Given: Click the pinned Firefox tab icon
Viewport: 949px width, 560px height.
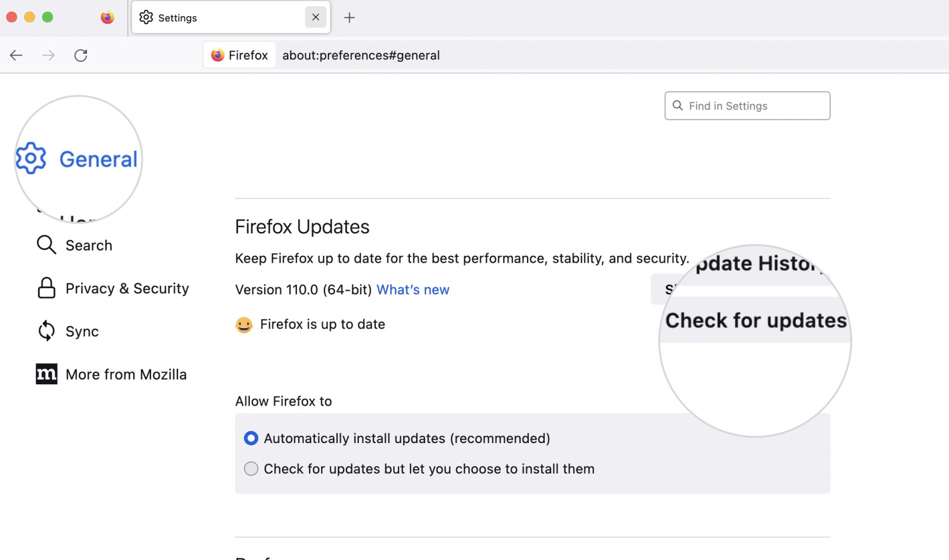Looking at the screenshot, I should click(x=107, y=17).
